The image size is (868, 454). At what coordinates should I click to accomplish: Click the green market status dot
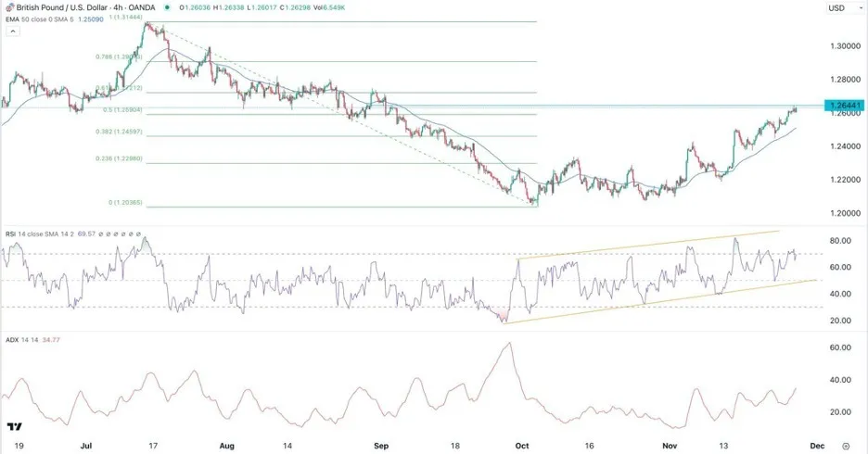click(168, 7)
